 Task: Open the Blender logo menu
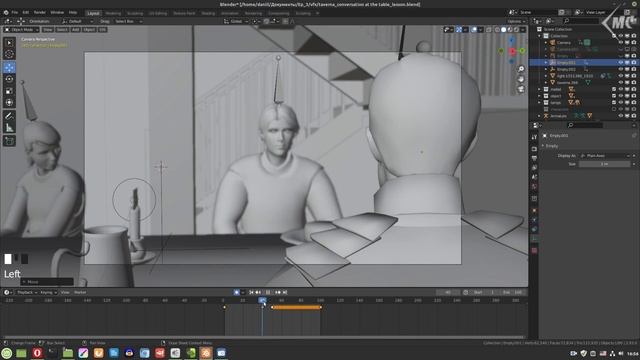(x=6, y=13)
